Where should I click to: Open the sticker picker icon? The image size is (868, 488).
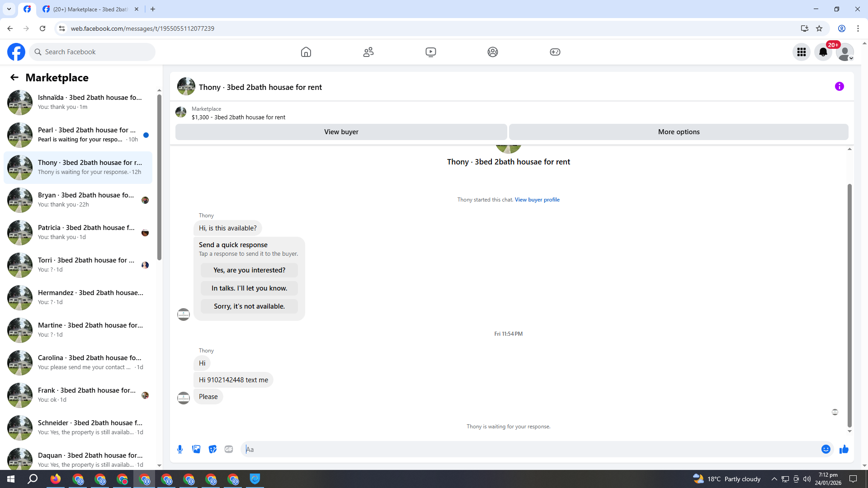[212, 449]
